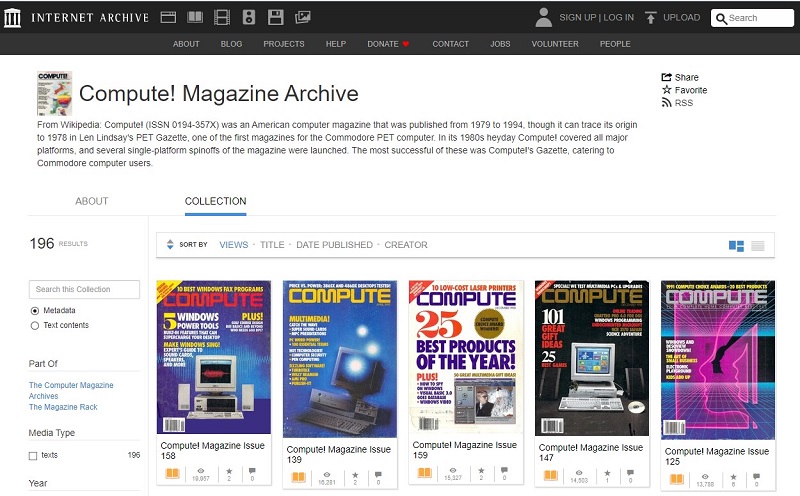Click the Texts book icon in header
Screen dimensions: 800x496
[x=194, y=17]
